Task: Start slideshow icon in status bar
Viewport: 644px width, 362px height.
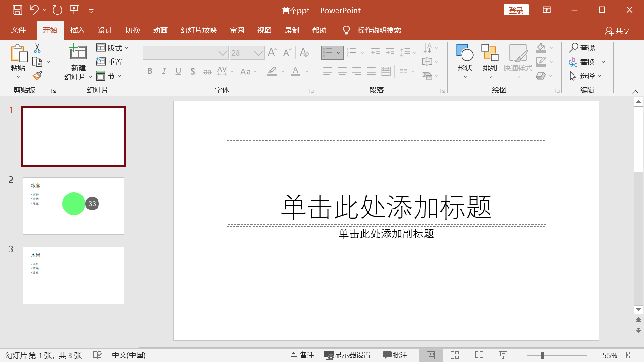Action: (503, 355)
